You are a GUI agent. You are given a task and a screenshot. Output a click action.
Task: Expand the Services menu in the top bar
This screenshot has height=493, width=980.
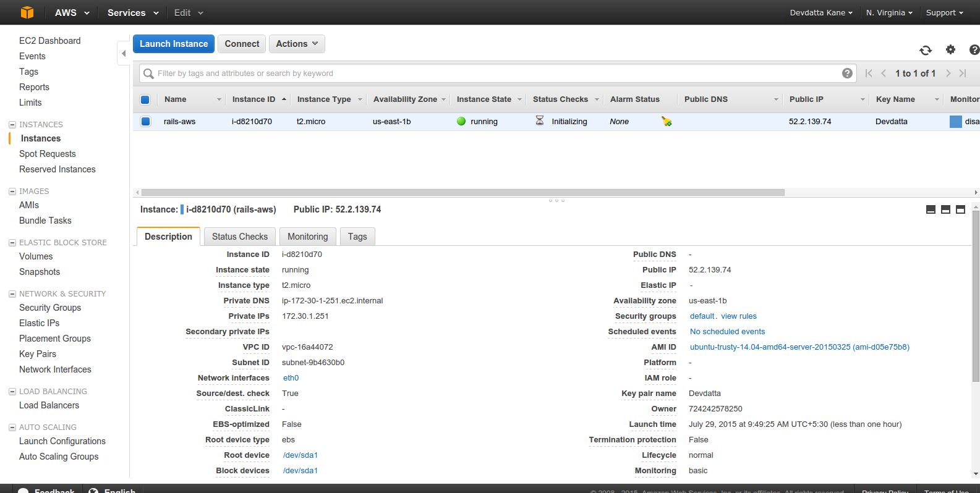[133, 12]
